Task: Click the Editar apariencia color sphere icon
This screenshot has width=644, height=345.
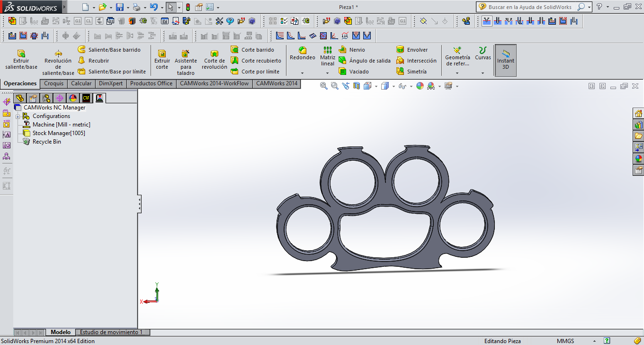Action: pyautogui.click(x=419, y=86)
